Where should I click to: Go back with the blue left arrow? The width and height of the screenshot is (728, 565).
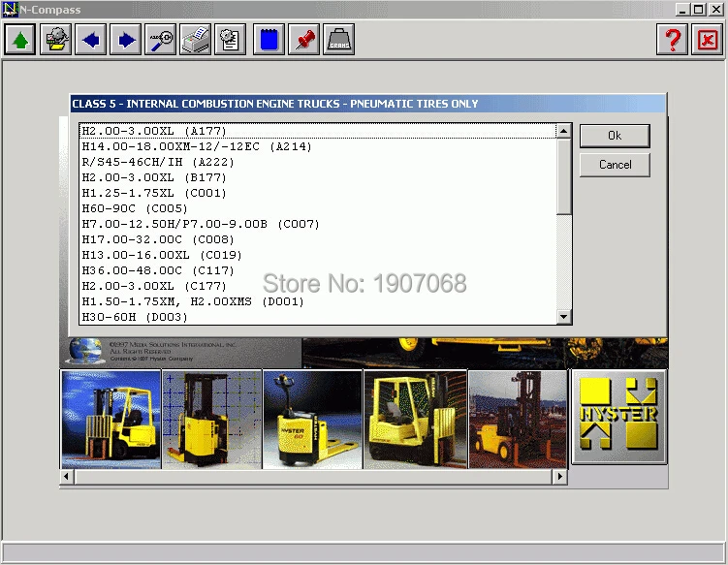90,40
